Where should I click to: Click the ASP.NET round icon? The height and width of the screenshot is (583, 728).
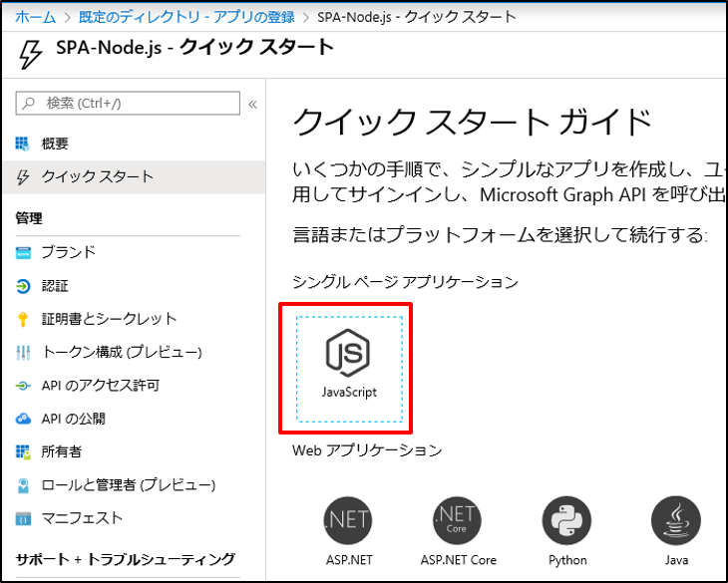click(348, 520)
